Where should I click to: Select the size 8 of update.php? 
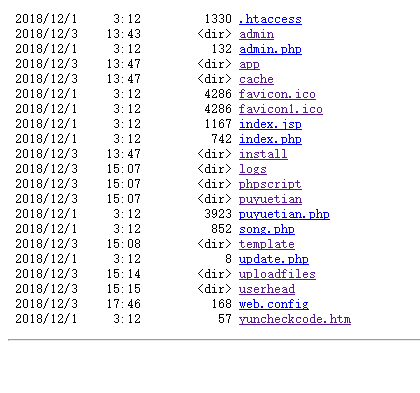point(228,259)
